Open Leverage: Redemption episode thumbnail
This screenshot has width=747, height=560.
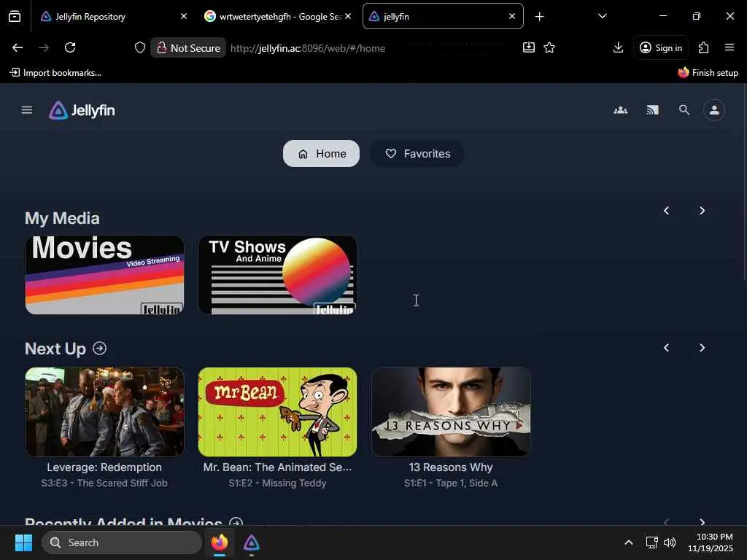(104, 412)
